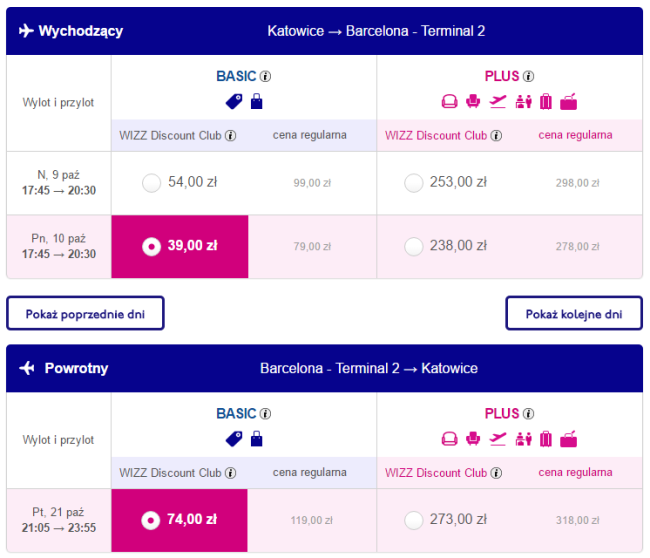The height and width of the screenshot is (558, 650).
Task: Click the info icon by return PLUS WIZZ Discount Club
Action: pos(496,473)
